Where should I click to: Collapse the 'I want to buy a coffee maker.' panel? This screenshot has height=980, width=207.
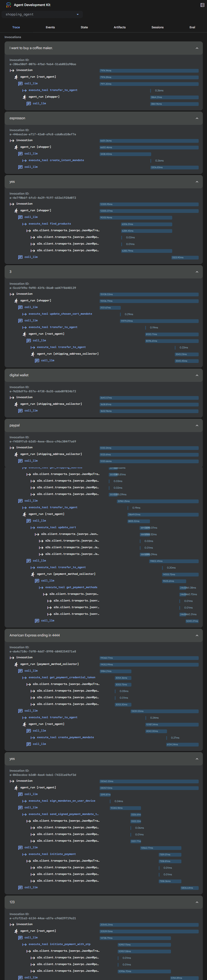point(197,48)
